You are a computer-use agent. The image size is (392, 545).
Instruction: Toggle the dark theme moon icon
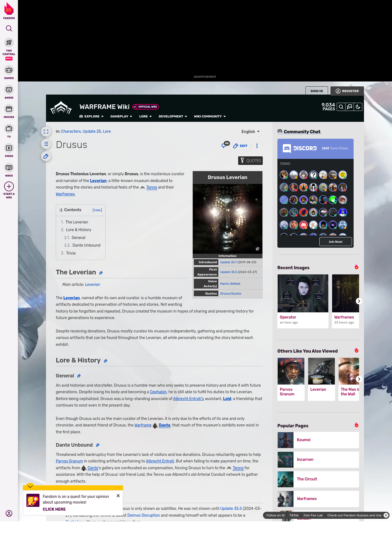(358, 107)
